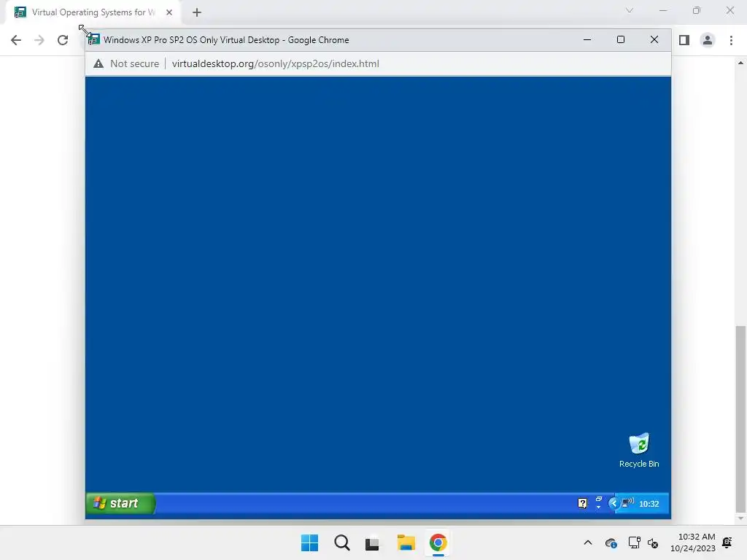Open Chrome profile avatar menu
The width and height of the screenshot is (747, 560).
click(x=708, y=40)
